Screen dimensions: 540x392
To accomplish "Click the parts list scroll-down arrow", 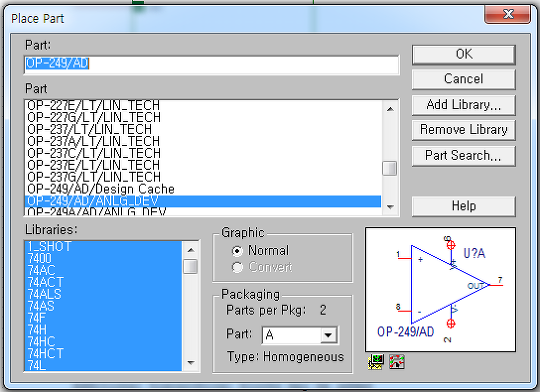I will tap(390, 207).
